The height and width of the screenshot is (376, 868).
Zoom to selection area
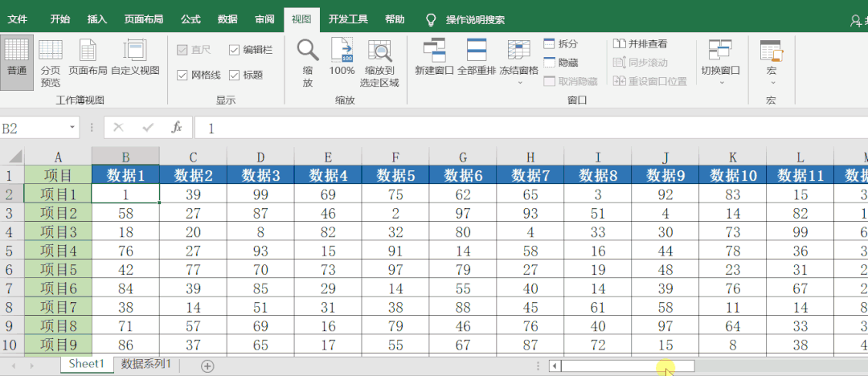pyautogui.click(x=379, y=62)
